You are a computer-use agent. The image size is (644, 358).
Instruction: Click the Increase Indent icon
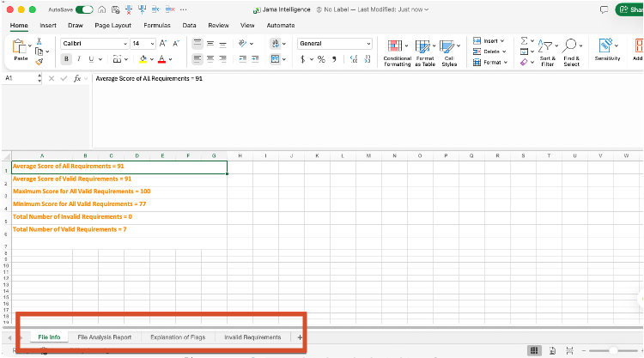point(255,59)
